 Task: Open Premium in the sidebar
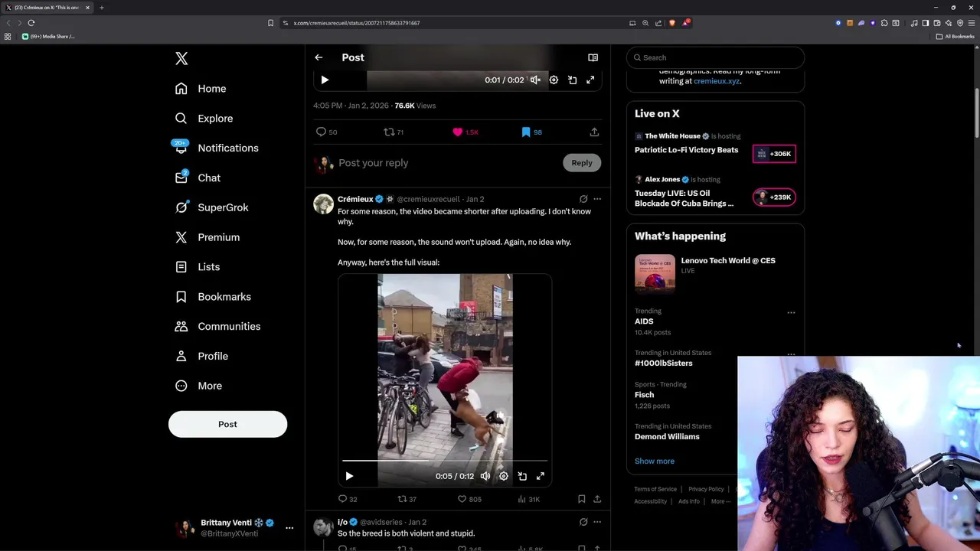click(x=207, y=237)
